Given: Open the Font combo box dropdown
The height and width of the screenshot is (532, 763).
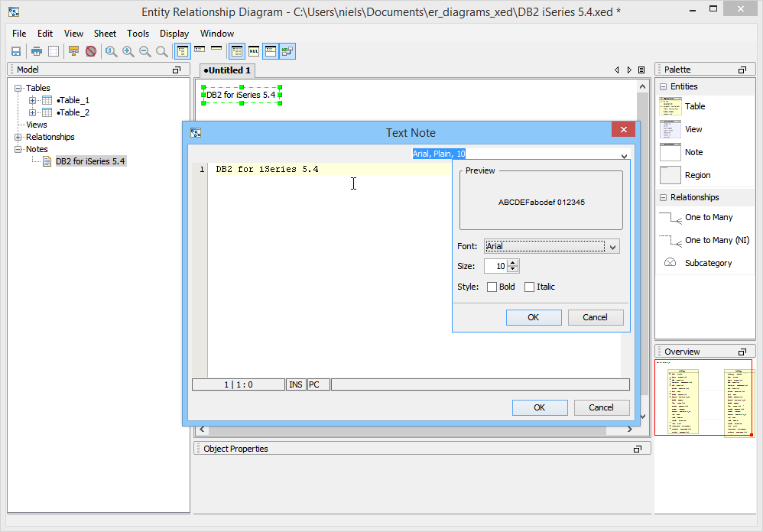Looking at the screenshot, I should (x=612, y=247).
